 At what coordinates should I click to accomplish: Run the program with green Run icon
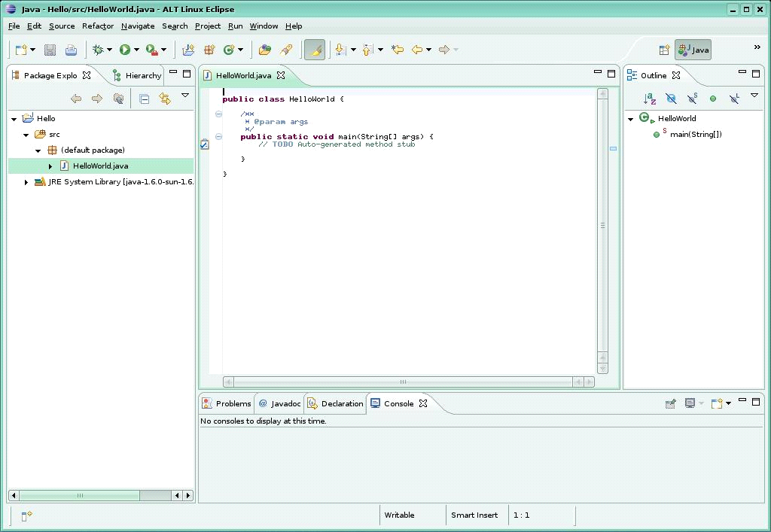tap(125, 50)
